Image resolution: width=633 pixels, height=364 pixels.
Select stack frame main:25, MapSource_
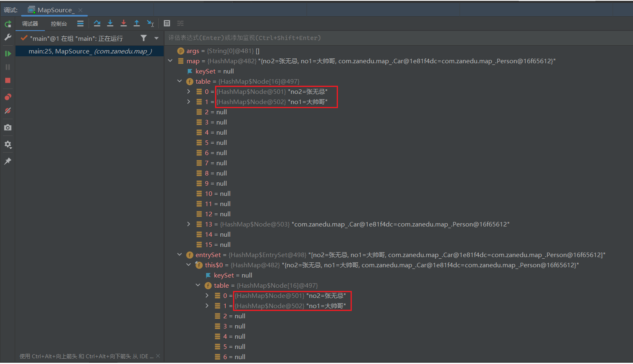coord(90,51)
